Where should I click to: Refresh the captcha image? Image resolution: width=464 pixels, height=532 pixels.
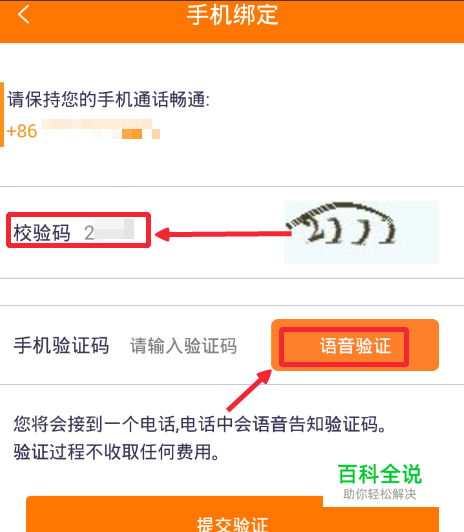(361, 232)
